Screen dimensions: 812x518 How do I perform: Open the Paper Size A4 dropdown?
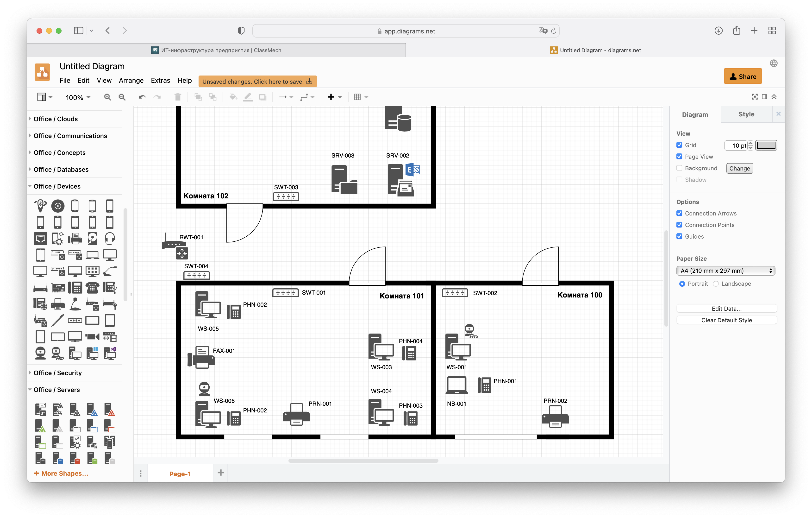[726, 271]
